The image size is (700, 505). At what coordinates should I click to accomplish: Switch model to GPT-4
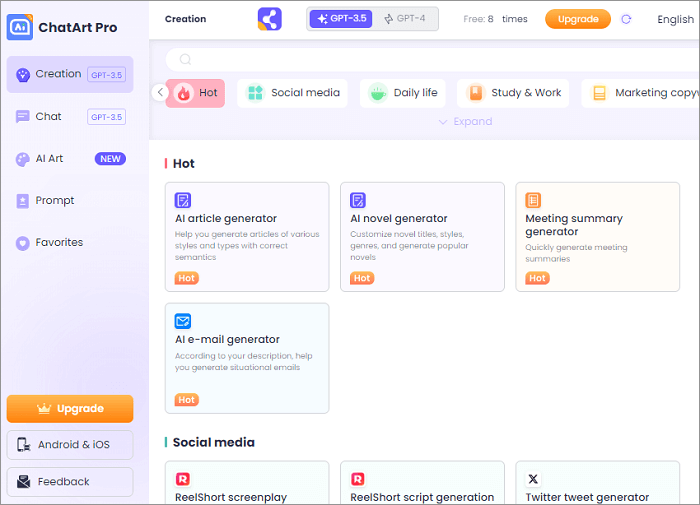coord(405,19)
